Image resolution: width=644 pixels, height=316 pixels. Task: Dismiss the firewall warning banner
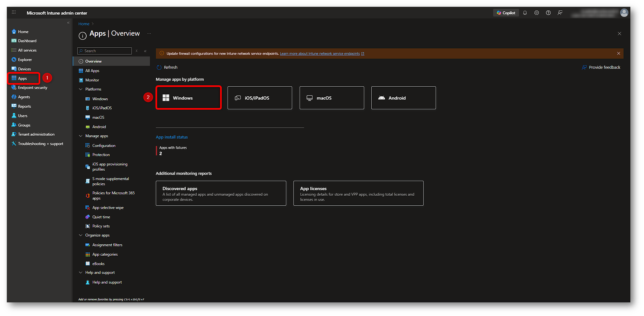coord(618,54)
